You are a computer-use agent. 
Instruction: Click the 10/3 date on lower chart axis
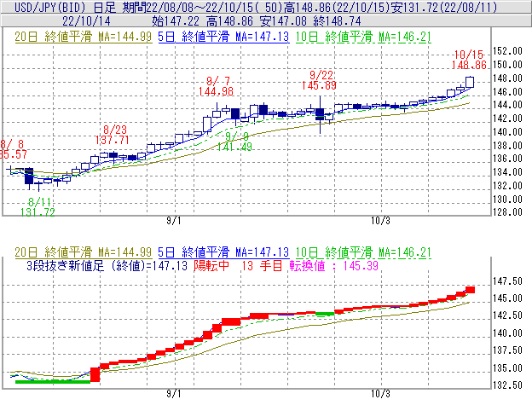[380, 394]
